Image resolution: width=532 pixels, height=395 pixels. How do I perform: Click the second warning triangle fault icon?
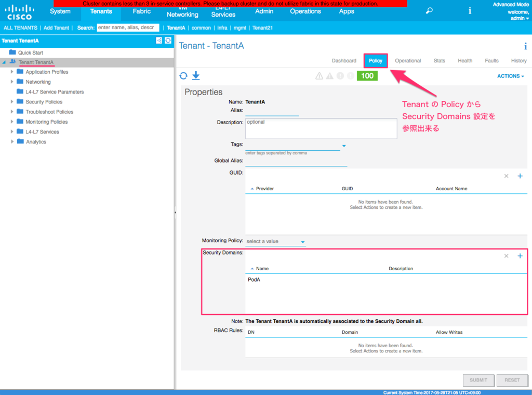[x=329, y=76]
